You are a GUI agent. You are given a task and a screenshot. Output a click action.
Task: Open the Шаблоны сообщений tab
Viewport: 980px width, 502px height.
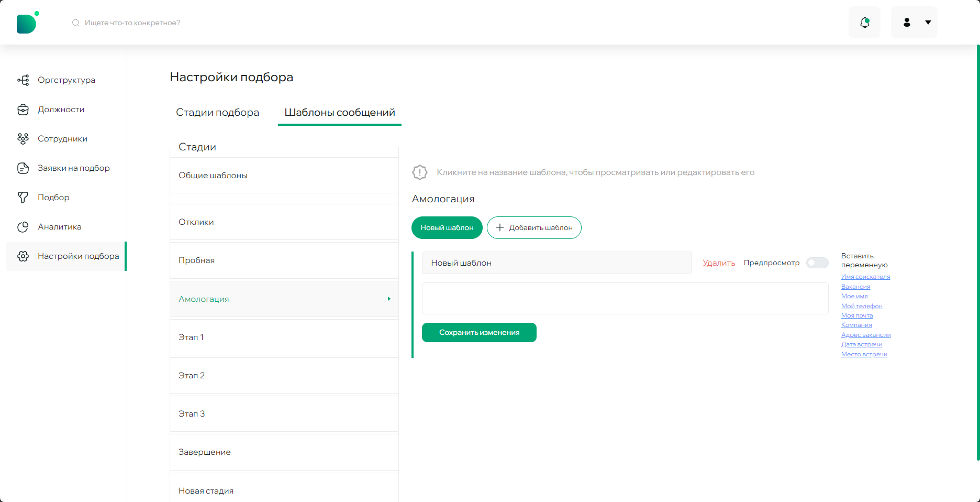[x=340, y=112]
